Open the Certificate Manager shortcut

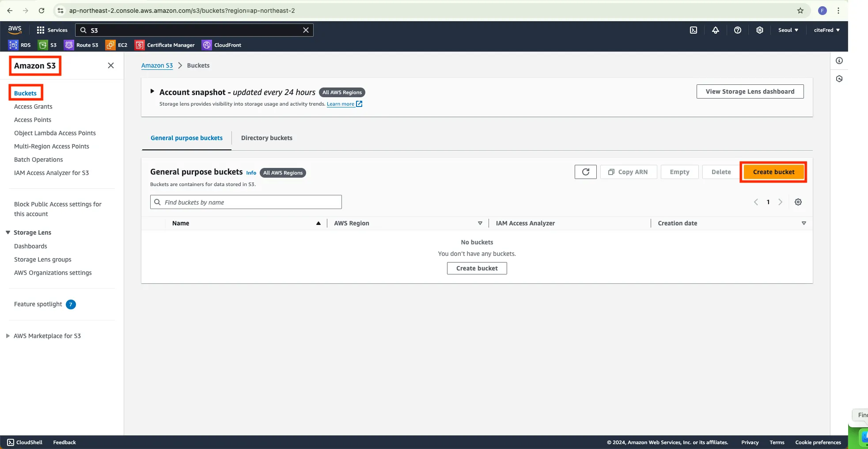165,45
